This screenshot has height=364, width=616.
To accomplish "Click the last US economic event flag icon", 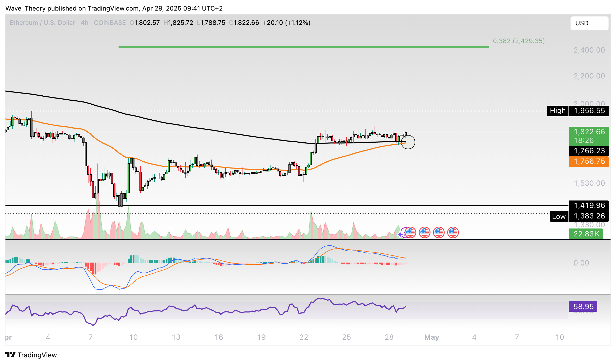I will [x=453, y=233].
